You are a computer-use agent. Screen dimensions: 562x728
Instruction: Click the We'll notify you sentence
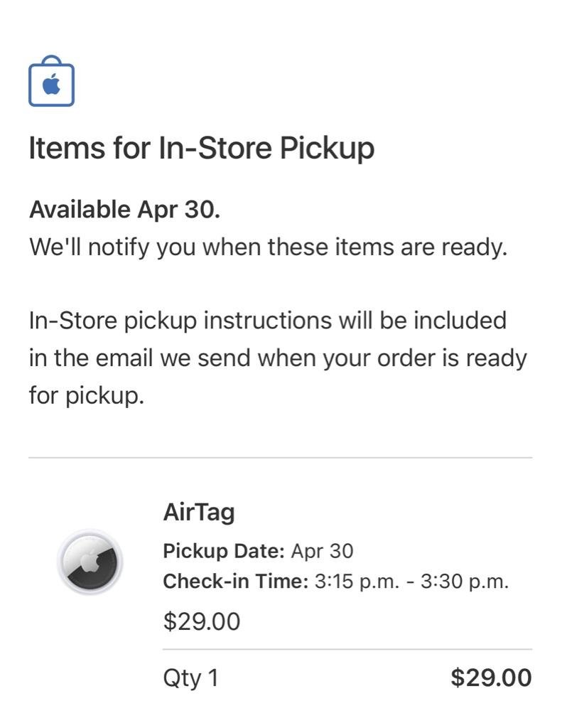pyautogui.click(x=268, y=247)
